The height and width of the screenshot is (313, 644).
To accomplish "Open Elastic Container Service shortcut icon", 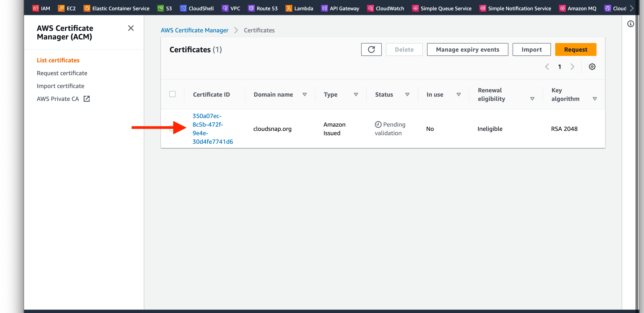I will tap(87, 8).
